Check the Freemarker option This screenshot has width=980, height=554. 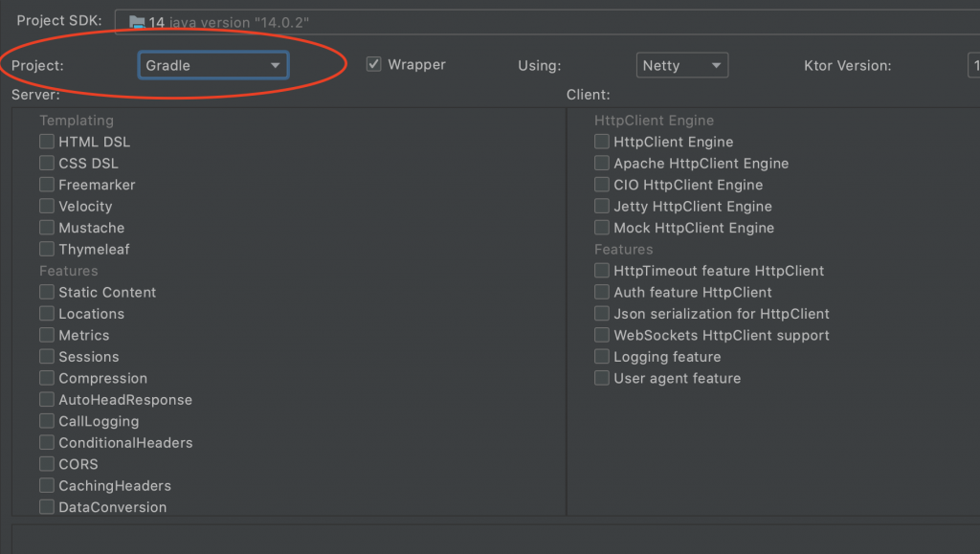tap(47, 185)
